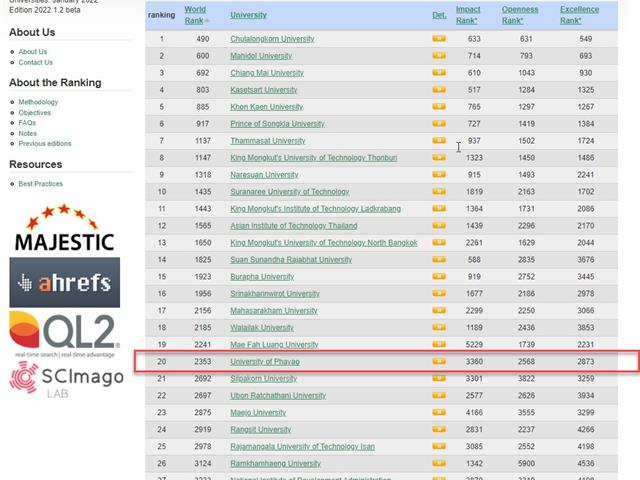Open details icon for Suan Sunandha Rajabhat University

[439, 260]
